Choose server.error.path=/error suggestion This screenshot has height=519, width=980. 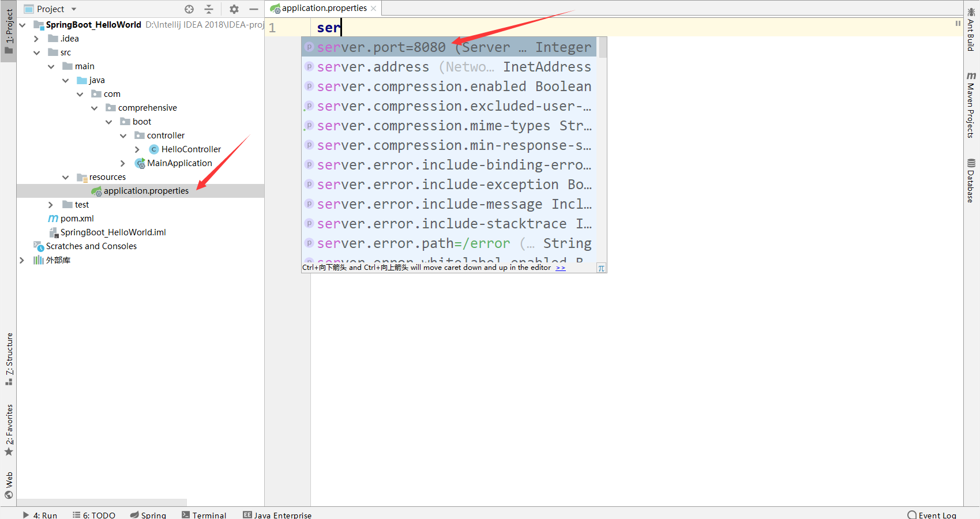point(449,243)
